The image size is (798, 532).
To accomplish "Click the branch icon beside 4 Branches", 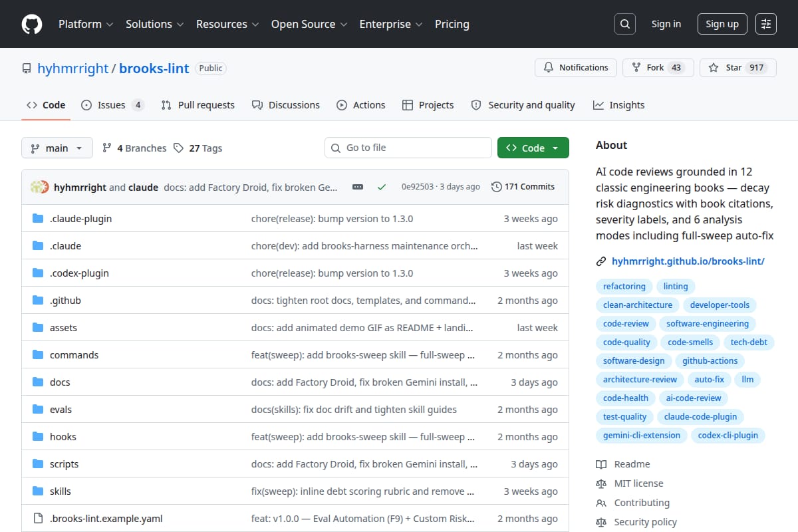I will tap(106, 148).
